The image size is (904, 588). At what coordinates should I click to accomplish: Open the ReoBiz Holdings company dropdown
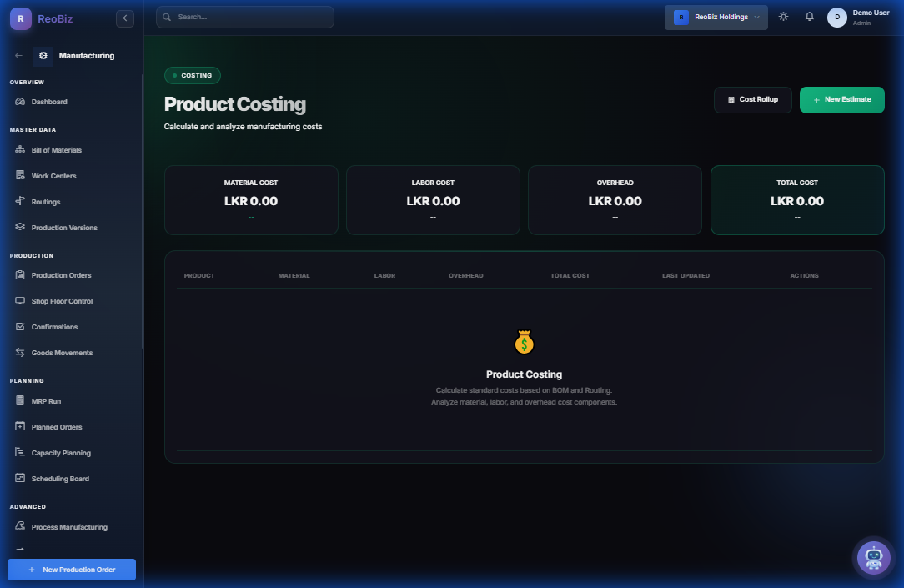pos(716,16)
